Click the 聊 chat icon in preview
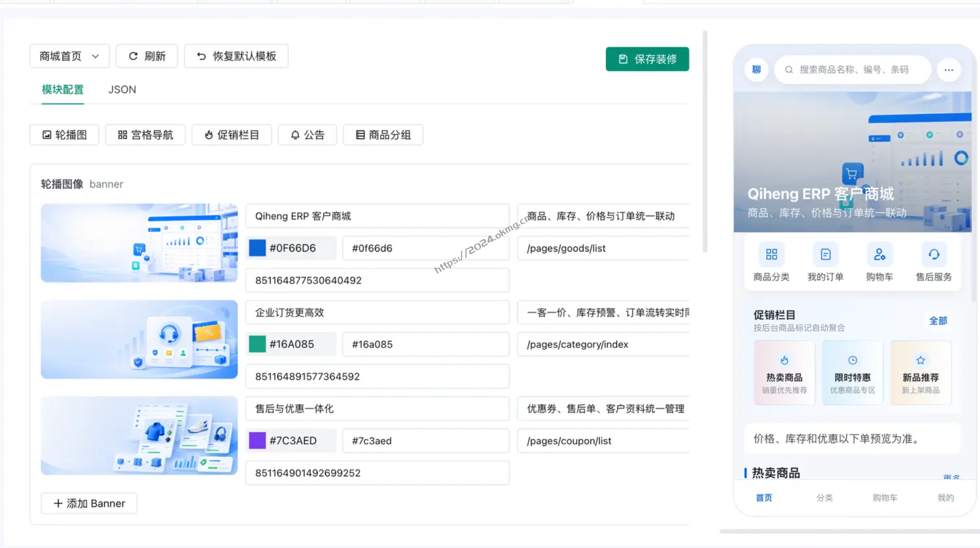The image size is (980, 548). [x=756, y=70]
